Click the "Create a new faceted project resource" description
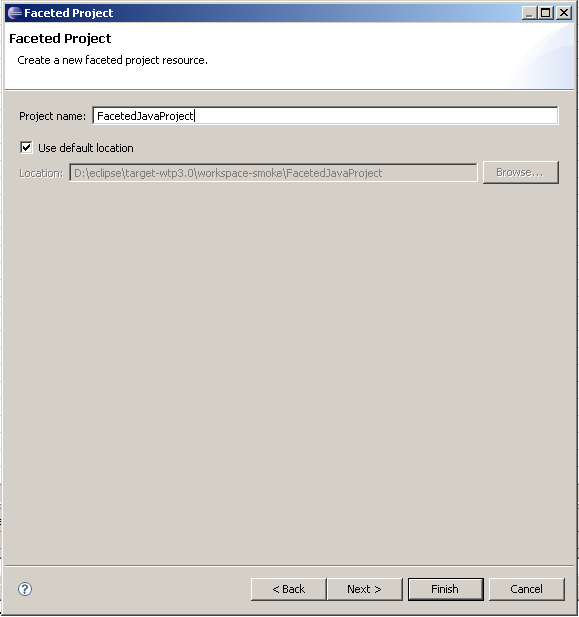 [112, 60]
